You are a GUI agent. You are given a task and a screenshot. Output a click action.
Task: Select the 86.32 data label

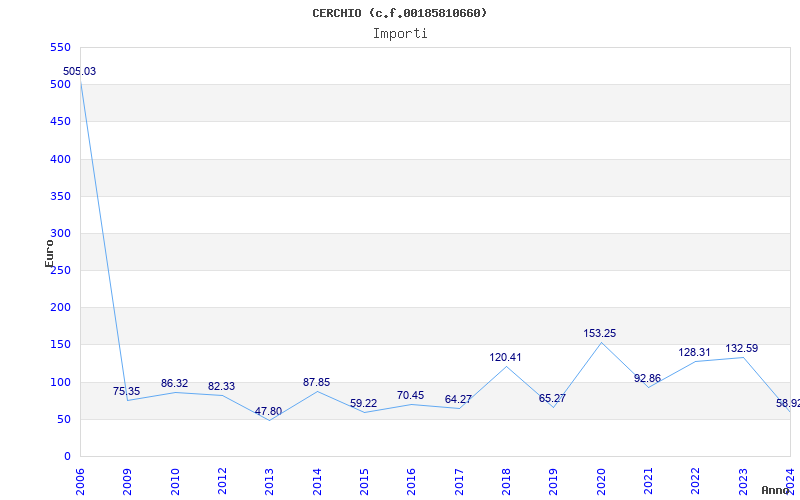click(x=174, y=383)
